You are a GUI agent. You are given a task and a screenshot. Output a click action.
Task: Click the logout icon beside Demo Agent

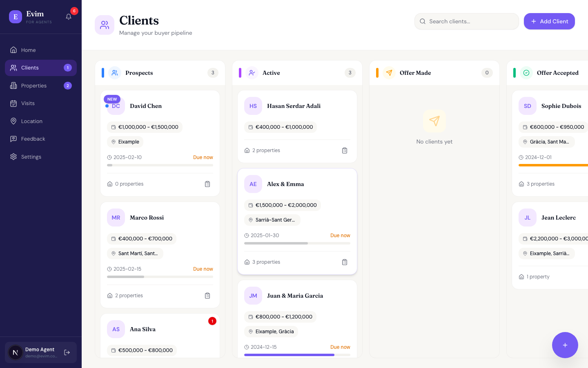click(67, 352)
